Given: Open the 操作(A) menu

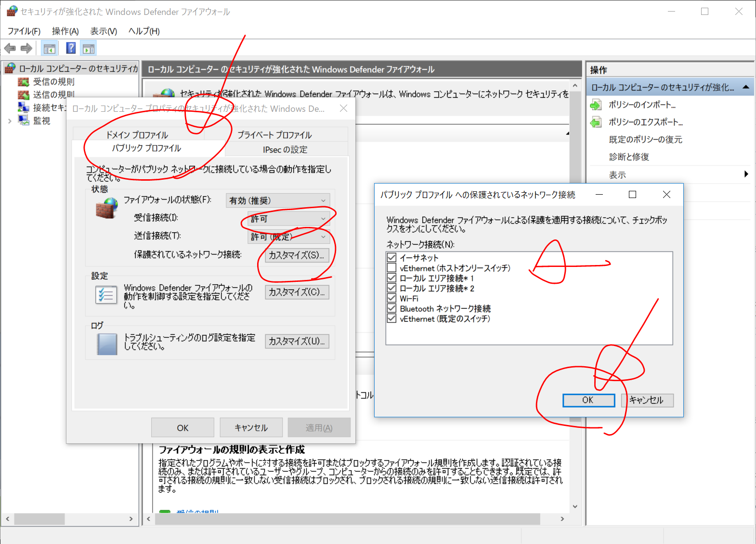Looking at the screenshot, I should point(65,31).
